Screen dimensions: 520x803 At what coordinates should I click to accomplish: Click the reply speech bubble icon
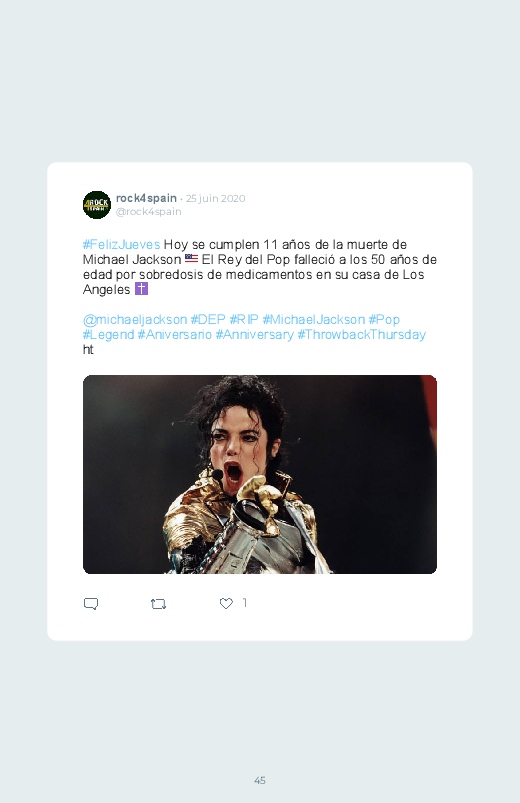[91, 604]
